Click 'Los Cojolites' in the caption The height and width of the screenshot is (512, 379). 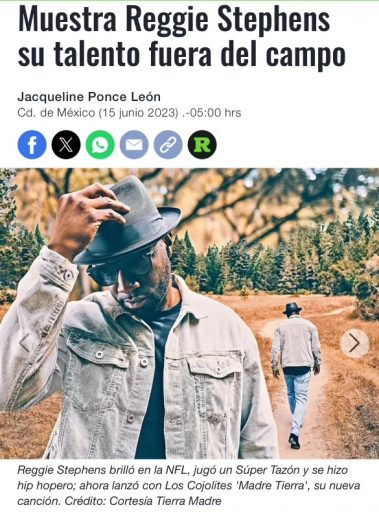coord(198,486)
